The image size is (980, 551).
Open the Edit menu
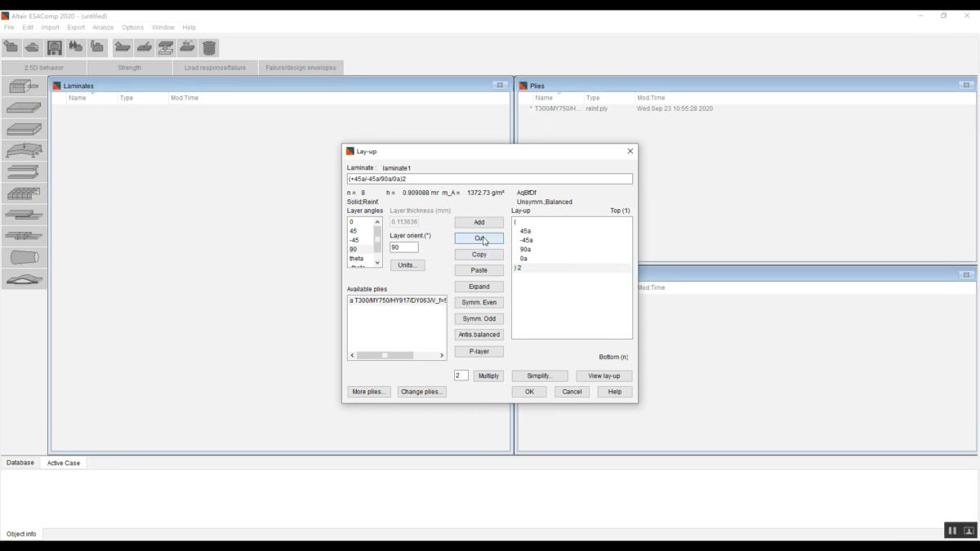(x=28, y=28)
